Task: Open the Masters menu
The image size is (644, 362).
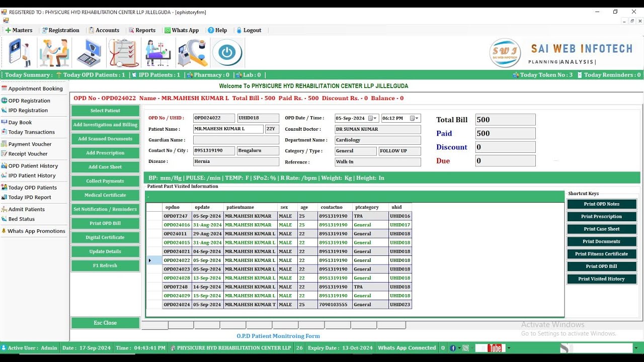Action: point(19,30)
